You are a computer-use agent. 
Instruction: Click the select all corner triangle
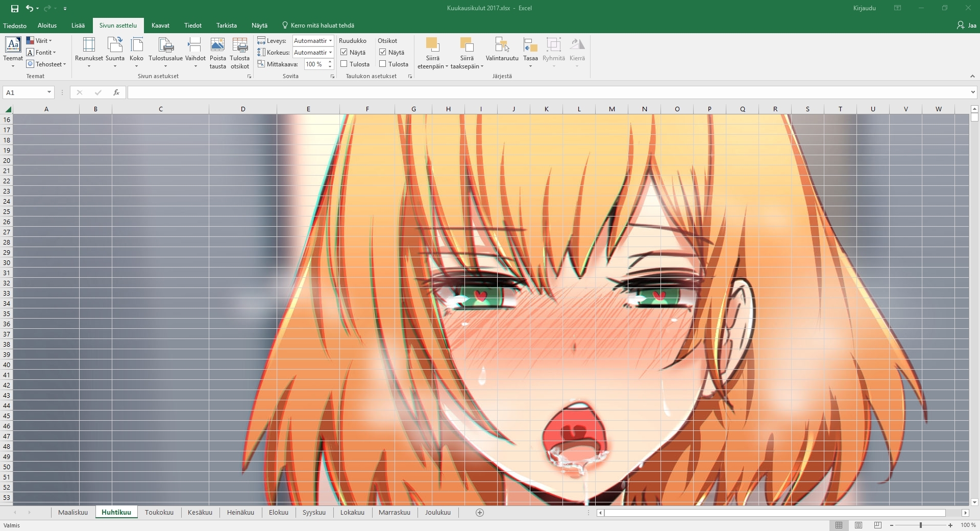point(8,109)
